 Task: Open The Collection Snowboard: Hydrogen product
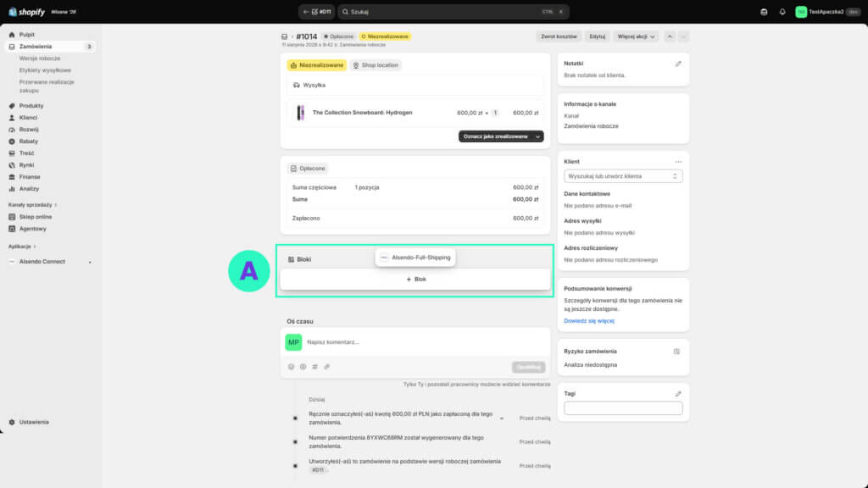click(362, 113)
